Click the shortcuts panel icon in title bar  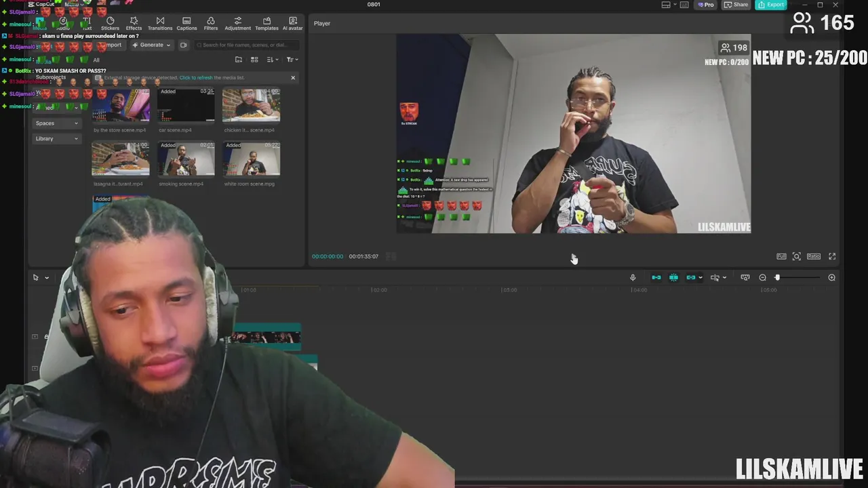click(x=684, y=5)
